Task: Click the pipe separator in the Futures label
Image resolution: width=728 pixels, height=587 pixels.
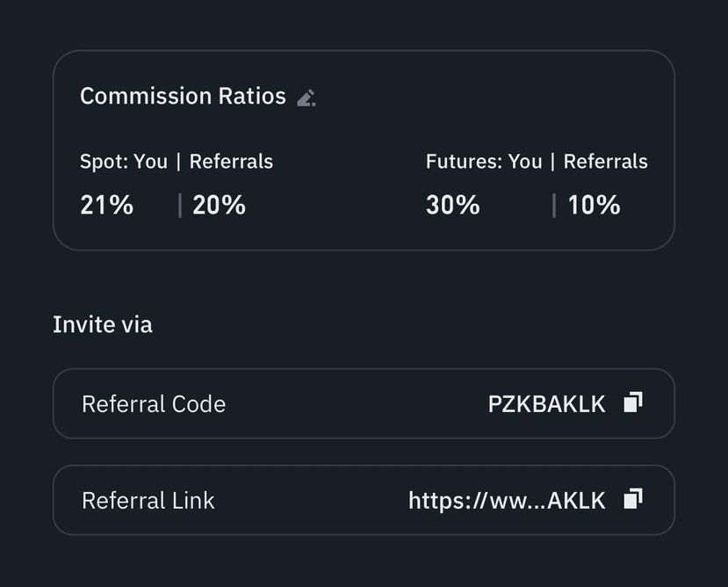Action: tap(552, 162)
